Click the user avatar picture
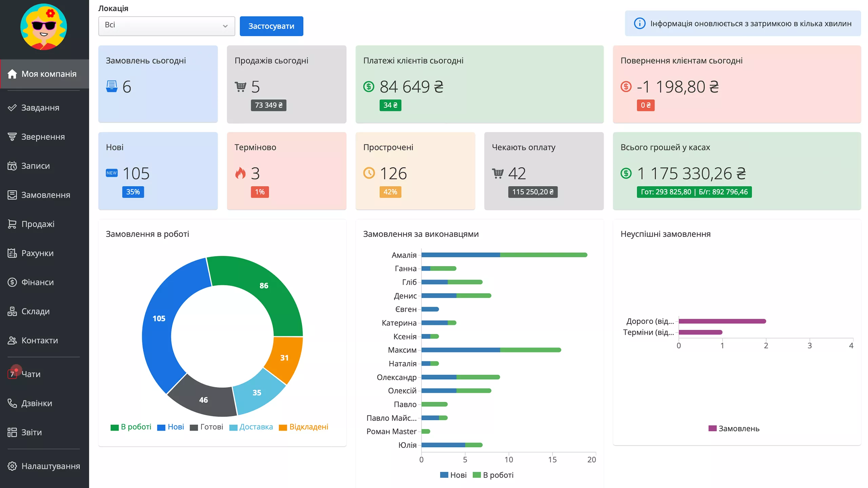This screenshot has height=488, width=868. tap(43, 27)
